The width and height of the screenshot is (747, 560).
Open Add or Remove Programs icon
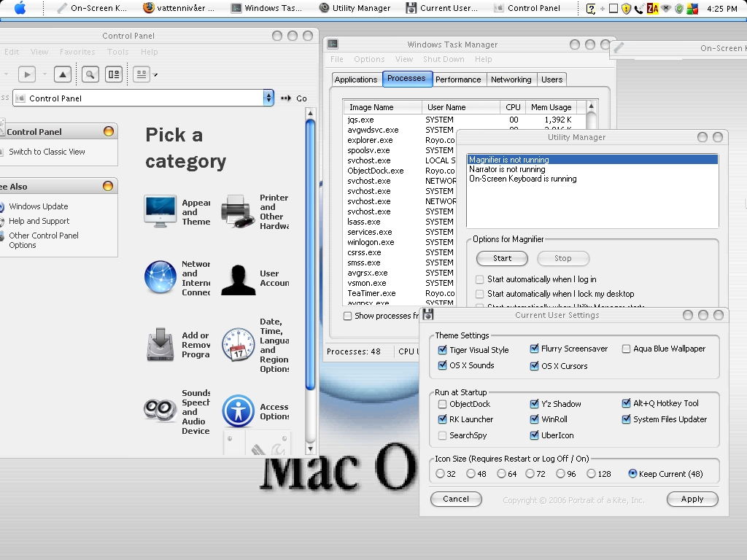coord(160,344)
